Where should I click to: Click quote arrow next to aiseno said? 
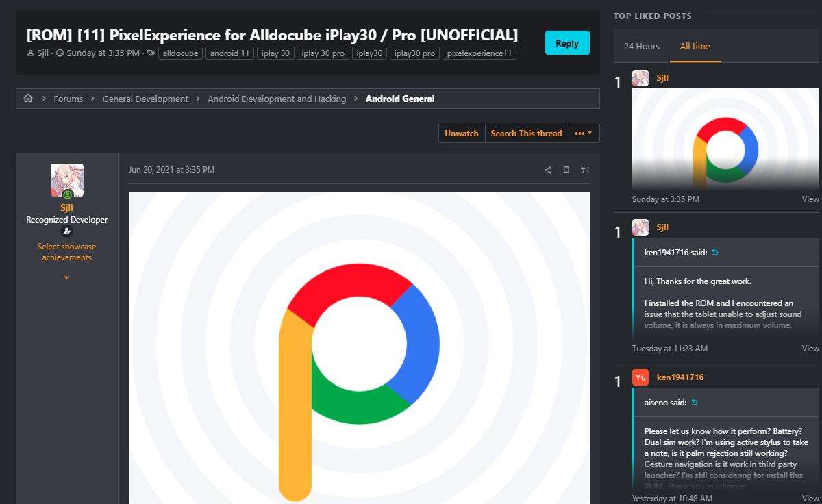pyautogui.click(x=694, y=403)
